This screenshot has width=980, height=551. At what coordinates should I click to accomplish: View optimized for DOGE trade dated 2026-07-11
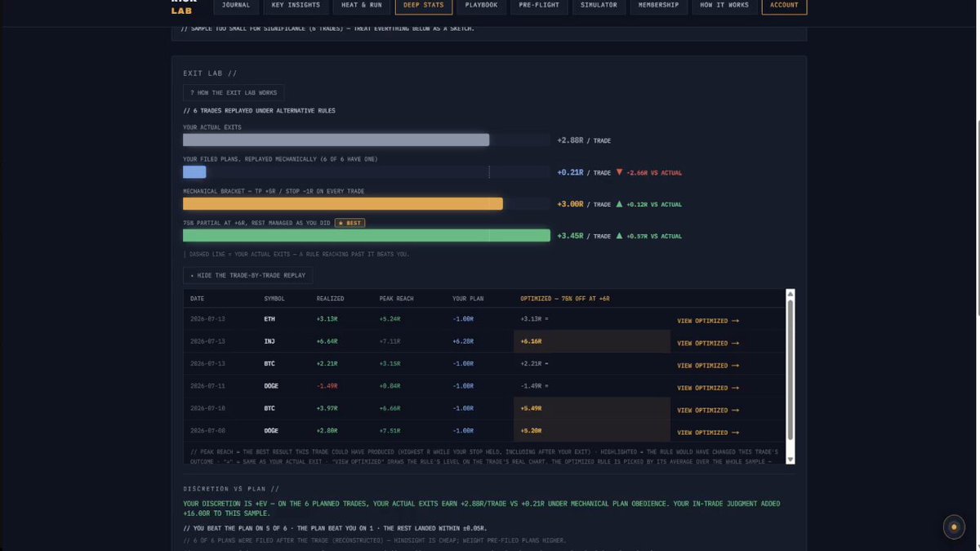pos(708,388)
